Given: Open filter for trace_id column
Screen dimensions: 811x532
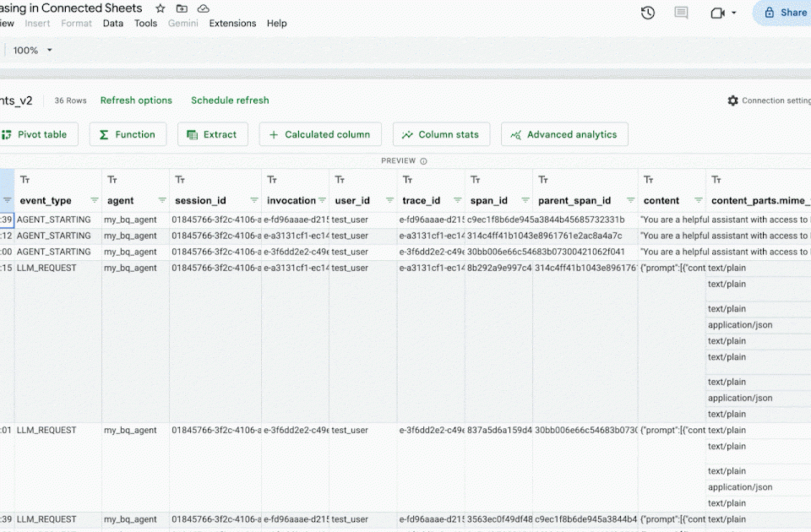Looking at the screenshot, I should coord(457,200).
